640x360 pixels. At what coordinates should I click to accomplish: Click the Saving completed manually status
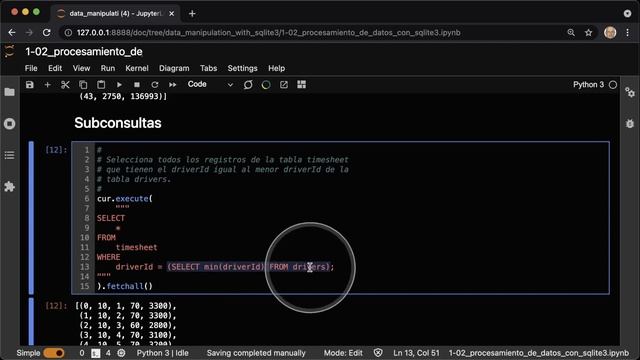pos(256,353)
